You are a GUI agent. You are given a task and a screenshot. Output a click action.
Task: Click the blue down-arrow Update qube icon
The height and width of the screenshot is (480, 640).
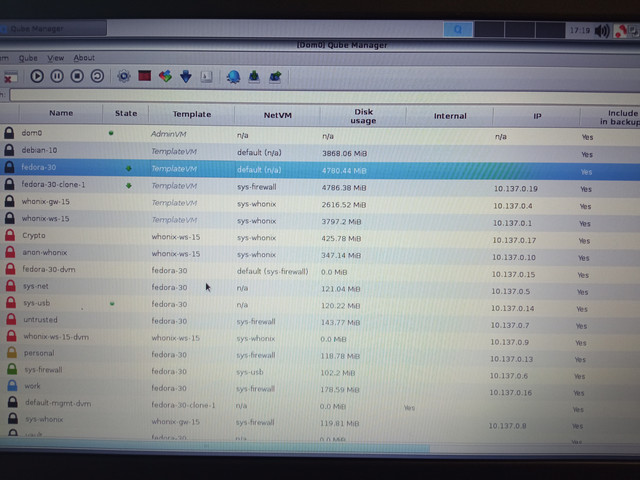pyautogui.click(x=186, y=77)
